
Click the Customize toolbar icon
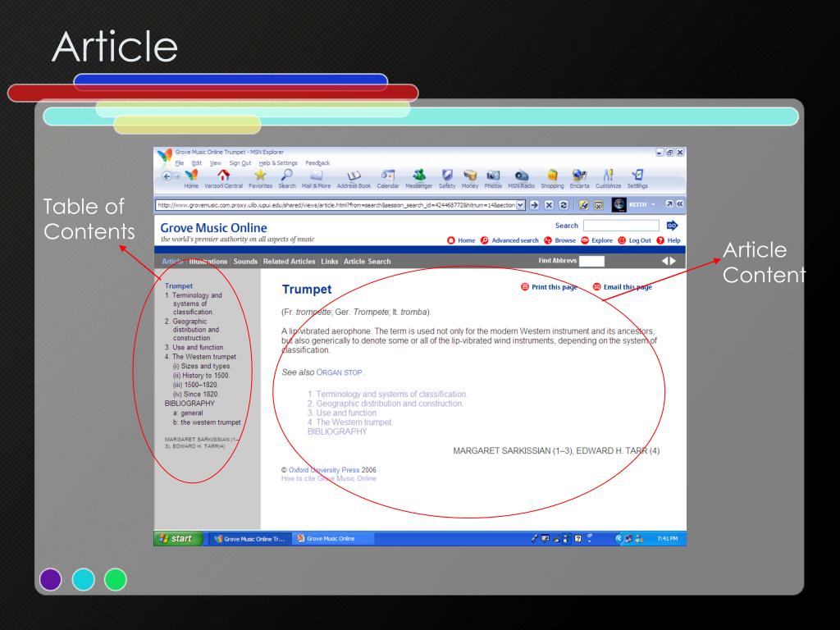[x=608, y=178]
